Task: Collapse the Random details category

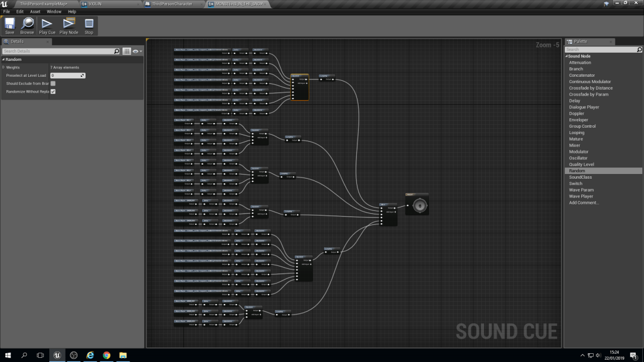Action: click(3, 59)
